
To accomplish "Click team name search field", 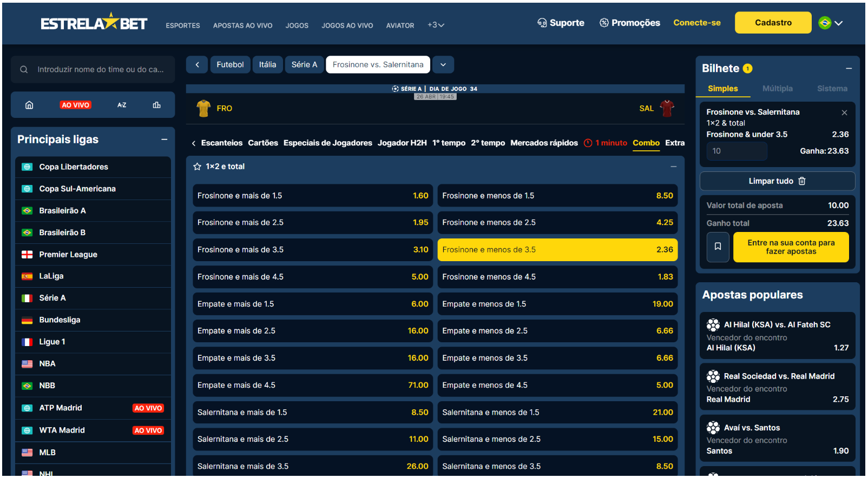I will pyautogui.click(x=93, y=70).
